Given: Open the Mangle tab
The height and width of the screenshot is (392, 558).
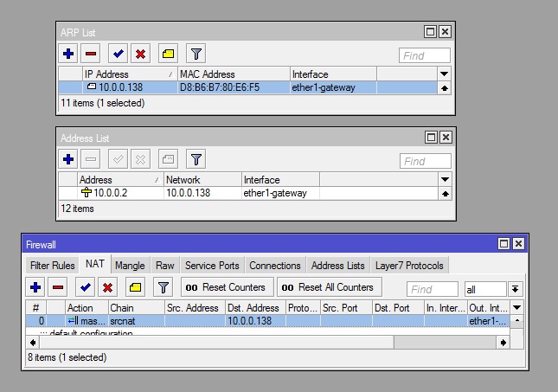Looking at the screenshot, I should coord(130,266).
